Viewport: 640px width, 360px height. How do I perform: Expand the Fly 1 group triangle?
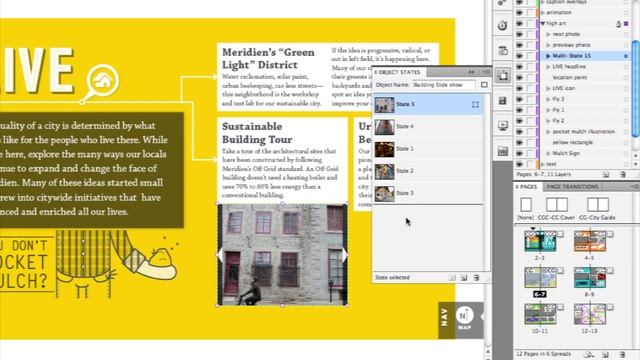pyautogui.click(x=548, y=110)
